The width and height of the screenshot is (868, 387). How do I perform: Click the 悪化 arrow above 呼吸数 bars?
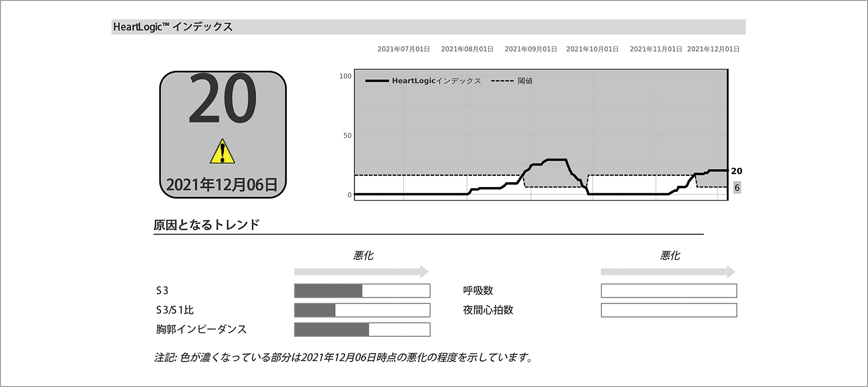pyautogui.click(x=668, y=272)
